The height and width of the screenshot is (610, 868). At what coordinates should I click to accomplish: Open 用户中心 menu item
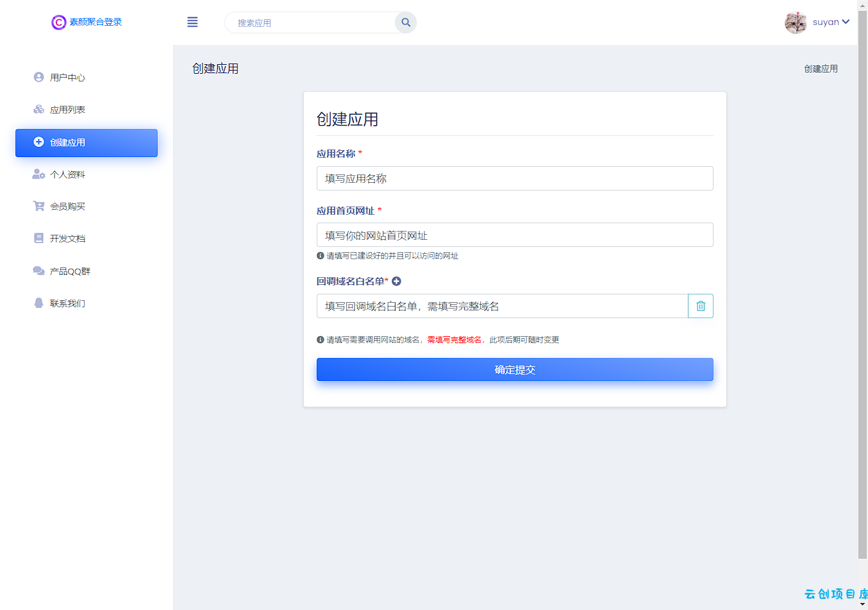[87, 78]
